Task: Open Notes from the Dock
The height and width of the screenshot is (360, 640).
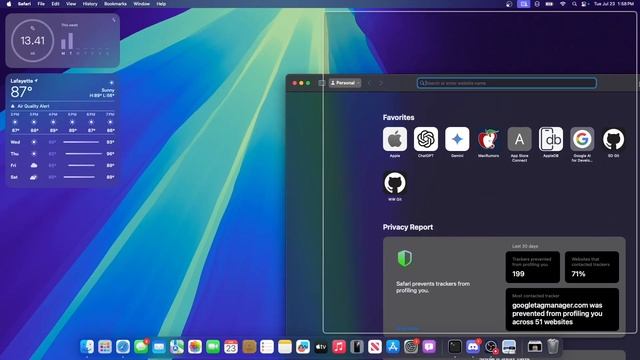Action: coord(285,347)
